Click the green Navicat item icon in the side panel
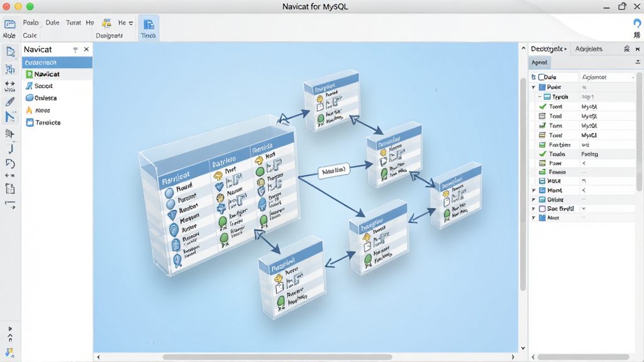644x362 pixels. click(29, 74)
